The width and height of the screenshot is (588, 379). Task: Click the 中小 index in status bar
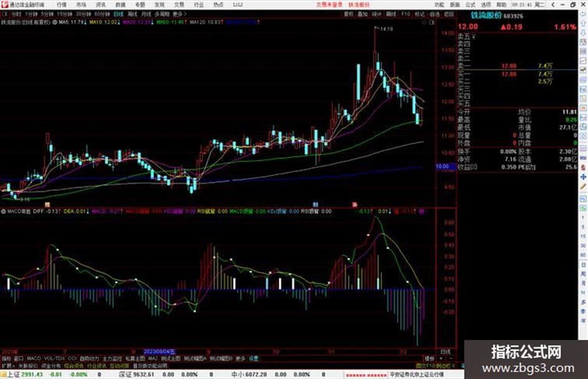[238, 375]
